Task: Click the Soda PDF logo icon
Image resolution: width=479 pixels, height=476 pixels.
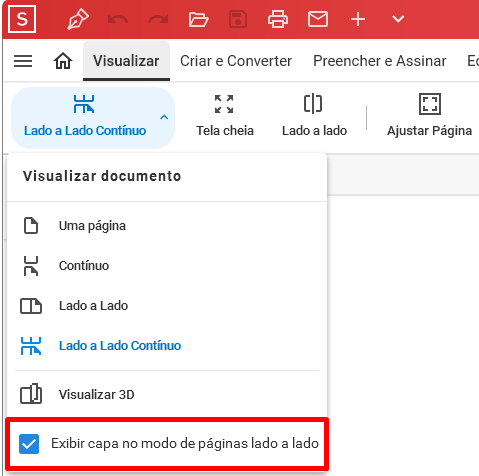Action: [22, 19]
